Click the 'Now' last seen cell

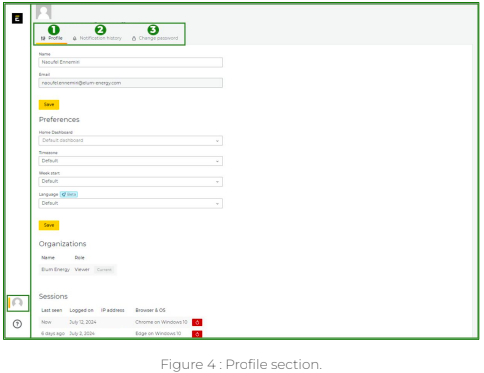pyautogui.click(x=46, y=322)
